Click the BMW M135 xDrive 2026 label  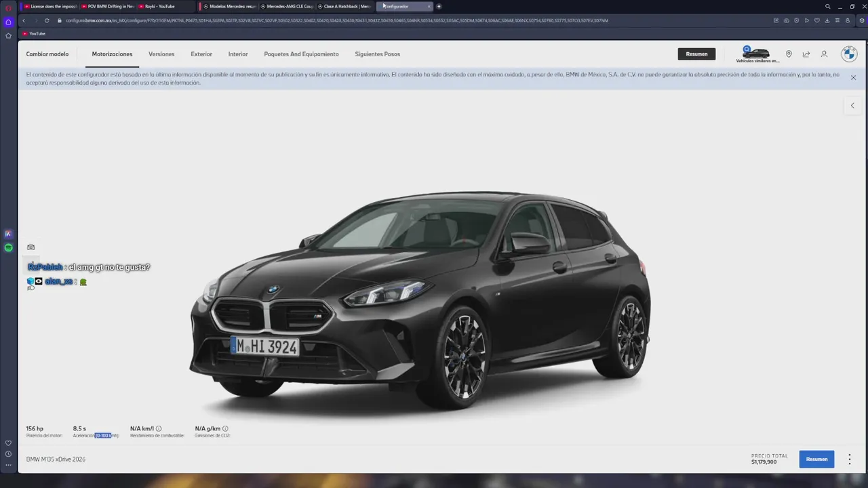pos(56,459)
